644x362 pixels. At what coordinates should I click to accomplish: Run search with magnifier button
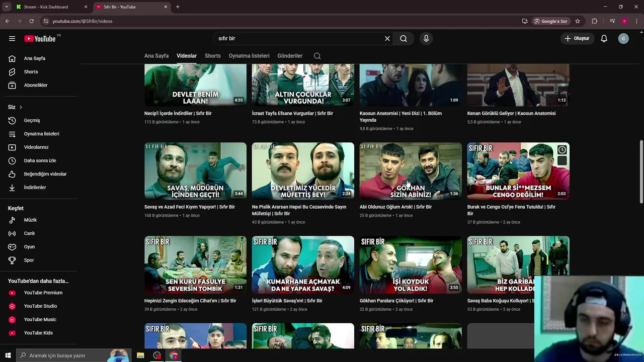pos(404,39)
